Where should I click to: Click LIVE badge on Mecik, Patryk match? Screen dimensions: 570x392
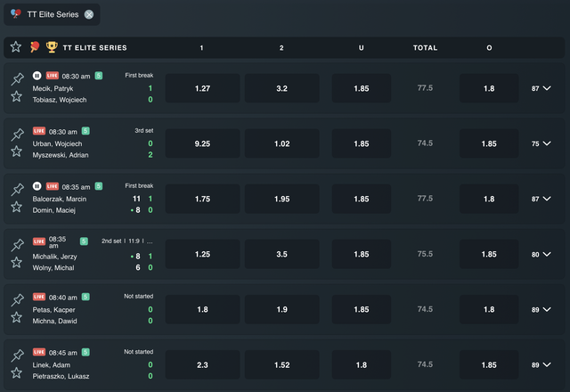(53, 76)
